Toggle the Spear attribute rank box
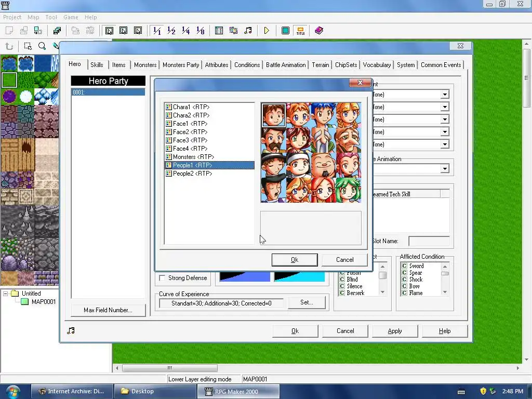 [404, 273]
